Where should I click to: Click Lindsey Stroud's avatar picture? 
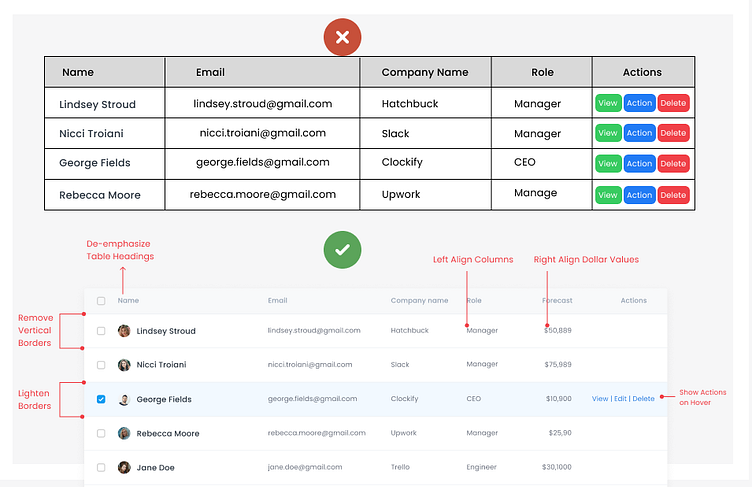tap(124, 331)
